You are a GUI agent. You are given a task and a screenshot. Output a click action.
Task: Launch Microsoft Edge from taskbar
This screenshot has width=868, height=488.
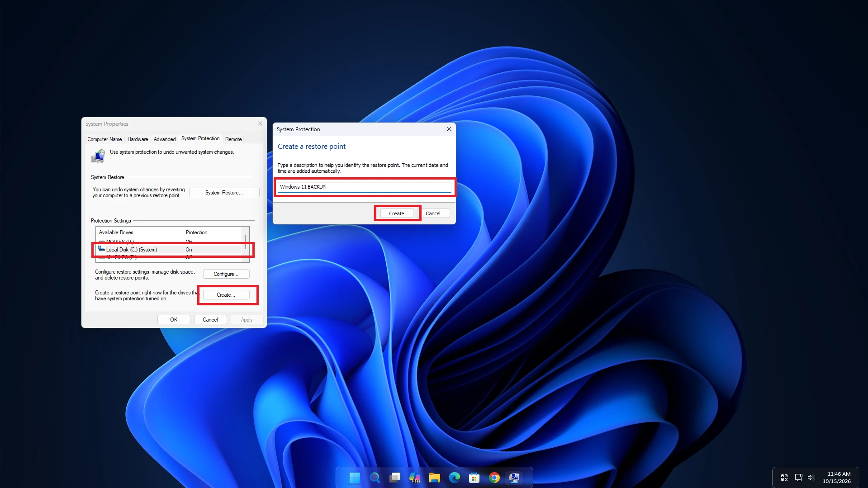[x=454, y=478]
